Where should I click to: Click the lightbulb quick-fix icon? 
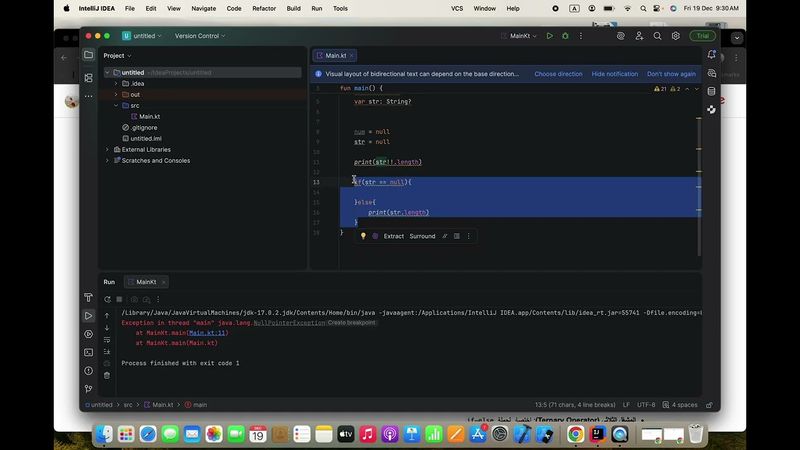(364, 236)
